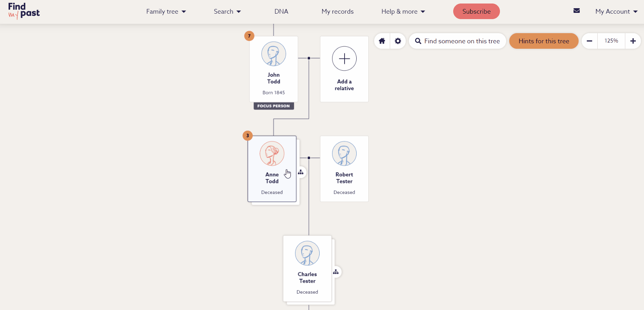Open the Help & more dropdown
Image resolution: width=644 pixels, height=310 pixels.
point(403,12)
